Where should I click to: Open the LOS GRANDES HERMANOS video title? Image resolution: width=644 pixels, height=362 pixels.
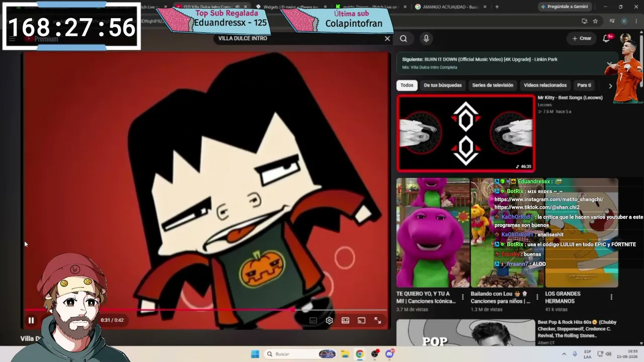[563, 297]
